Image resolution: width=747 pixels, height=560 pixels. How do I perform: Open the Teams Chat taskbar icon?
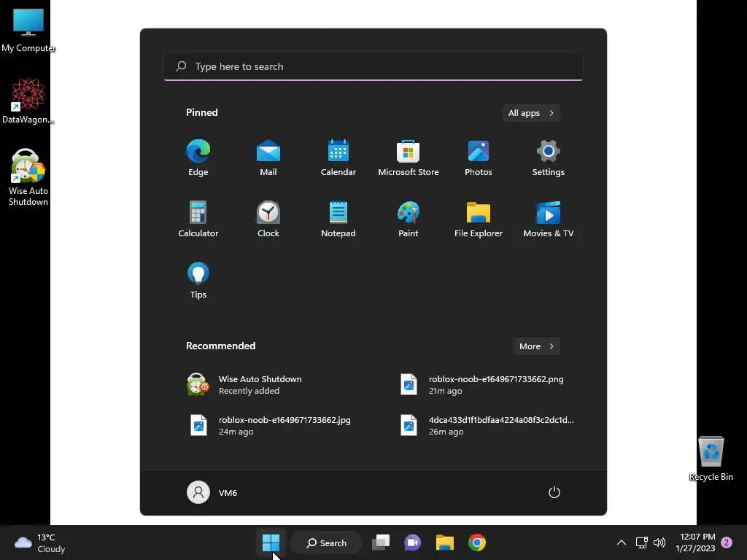(413, 542)
